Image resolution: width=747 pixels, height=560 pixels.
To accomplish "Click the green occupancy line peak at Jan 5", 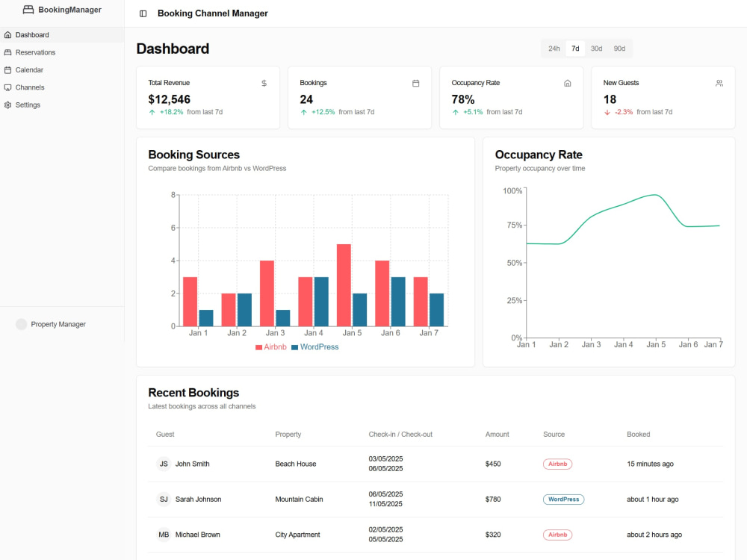I will pos(656,195).
